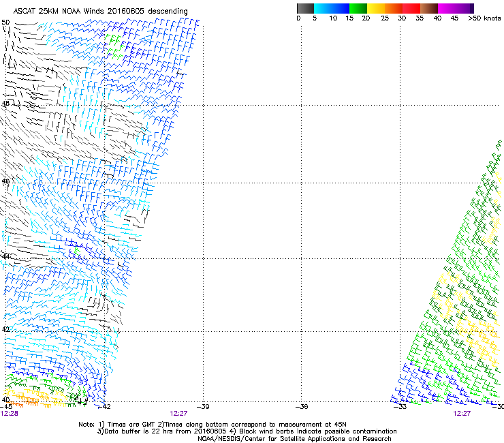This screenshot has height=443, width=504.
Task: Click the magenta 40-45 knots legend color
Action: point(447,8)
